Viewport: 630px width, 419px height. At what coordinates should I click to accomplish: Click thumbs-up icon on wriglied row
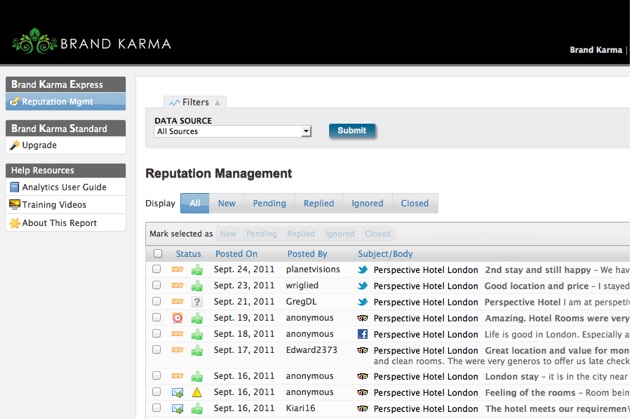197,286
